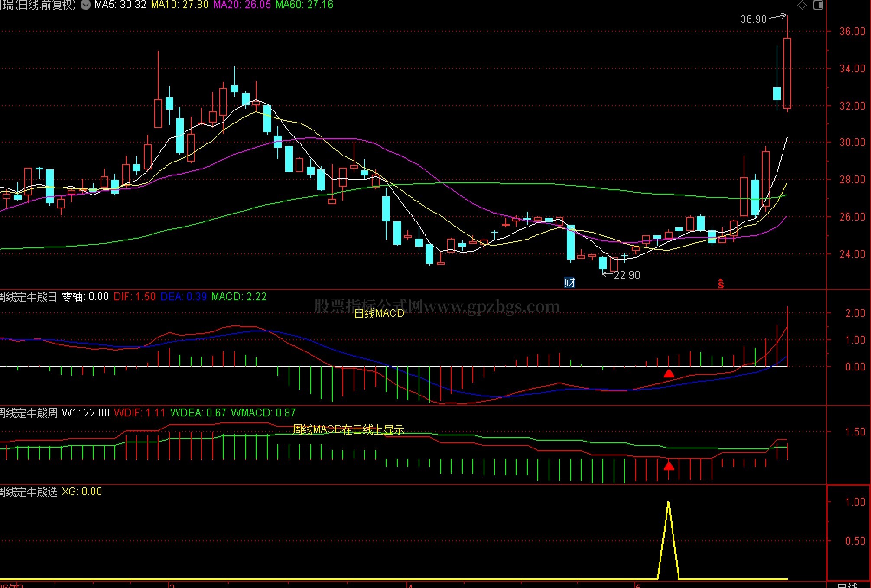
Task: Select the MA10 moving average label
Action: pos(180,5)
